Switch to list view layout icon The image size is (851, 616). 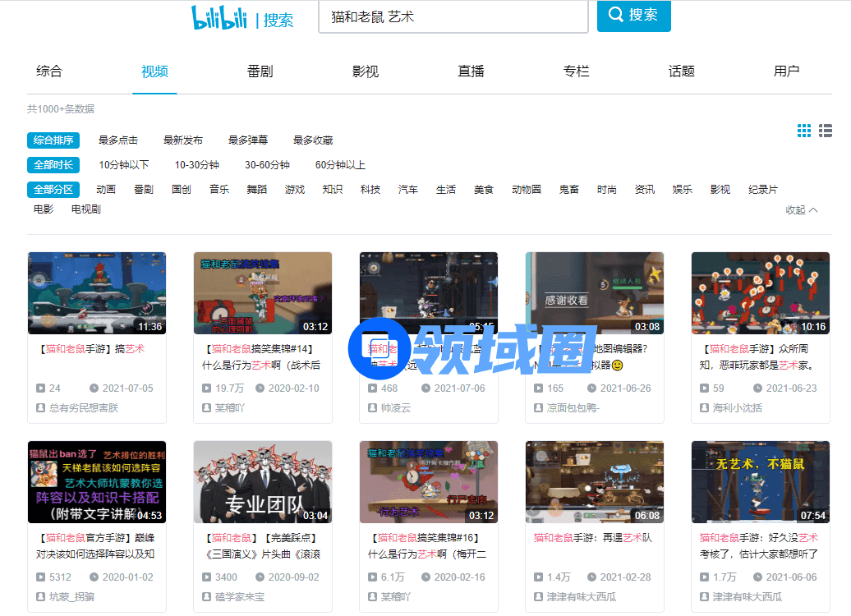coord(826,131)
